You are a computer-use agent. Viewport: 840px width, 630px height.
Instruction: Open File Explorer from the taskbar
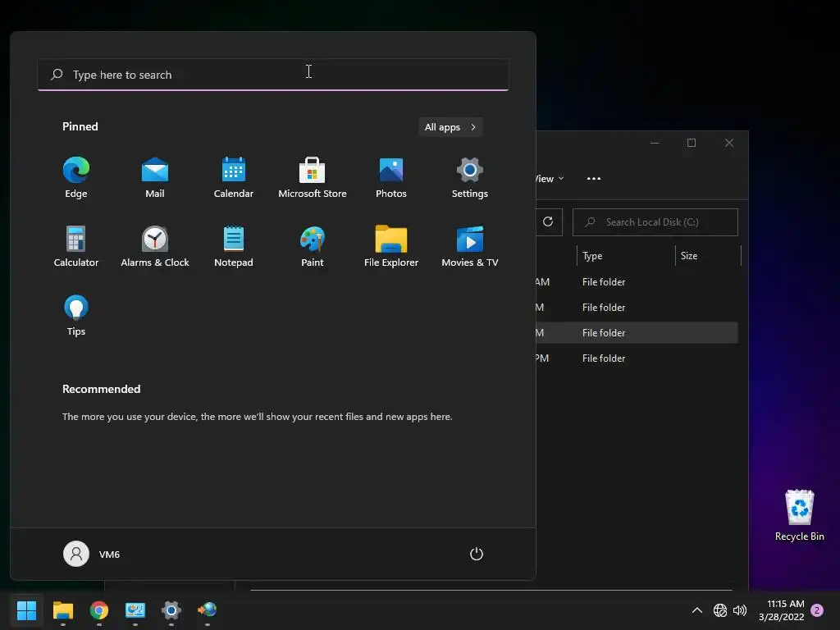(63, 610)
